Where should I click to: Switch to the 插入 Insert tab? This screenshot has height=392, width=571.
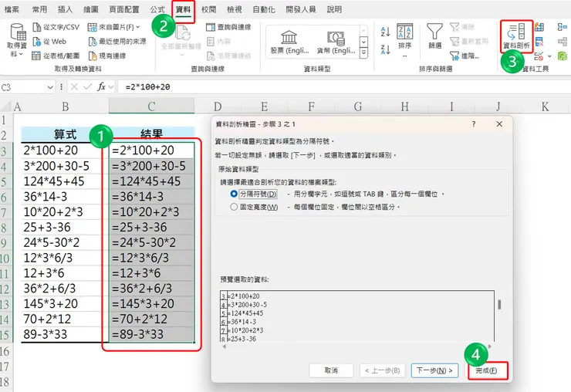[x=65, y=9]
